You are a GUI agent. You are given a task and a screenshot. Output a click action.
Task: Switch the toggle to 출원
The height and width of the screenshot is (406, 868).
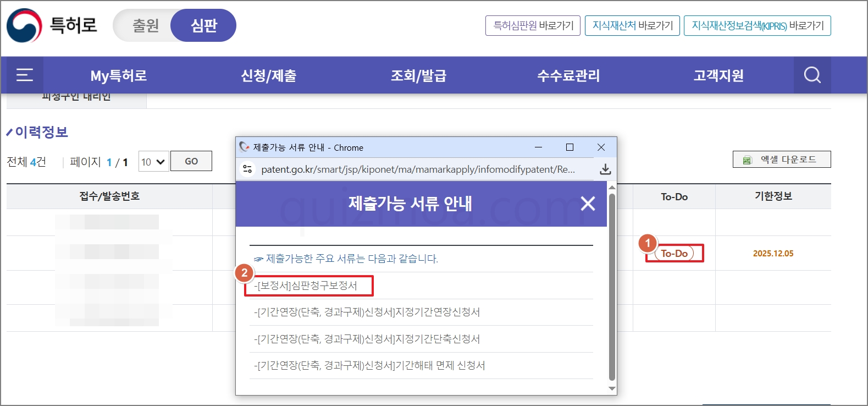click(x=145, y=25)
